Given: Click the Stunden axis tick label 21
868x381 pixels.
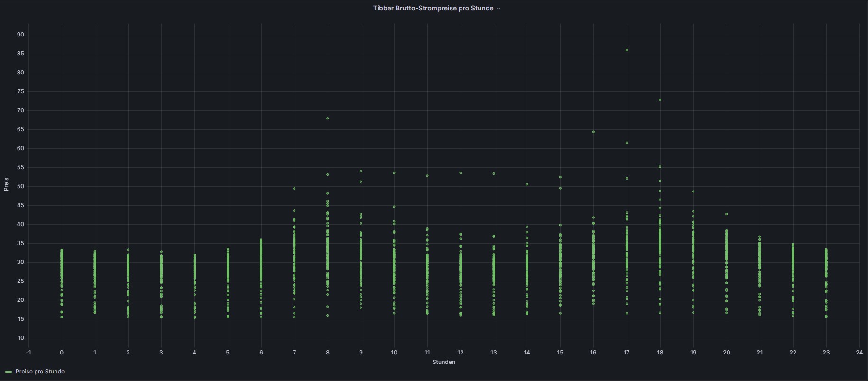Looking at the screenshot, I should pos(760,353).
